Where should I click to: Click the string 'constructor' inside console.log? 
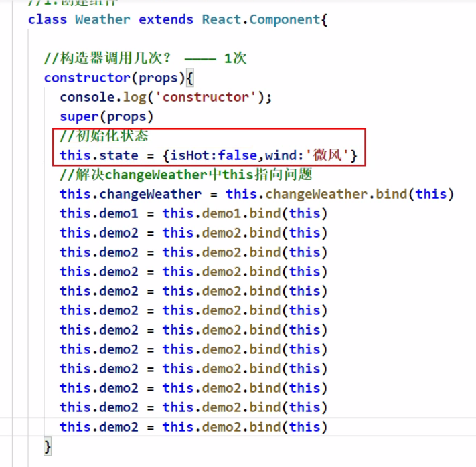click(x=206, y=98)
